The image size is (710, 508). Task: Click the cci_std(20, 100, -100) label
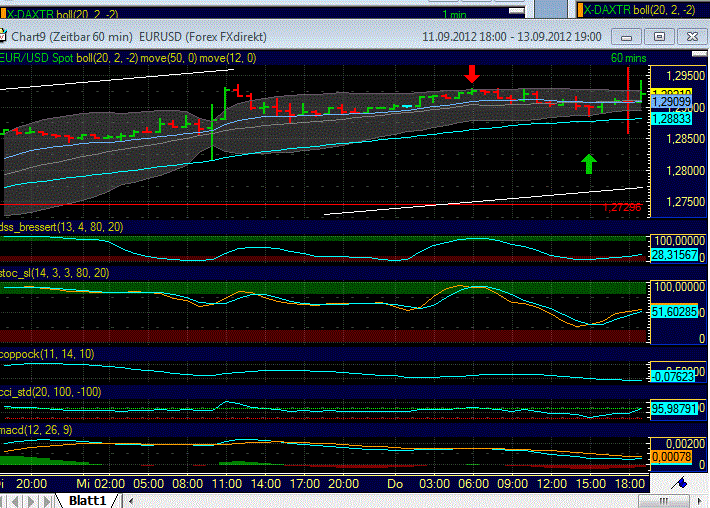50,392
